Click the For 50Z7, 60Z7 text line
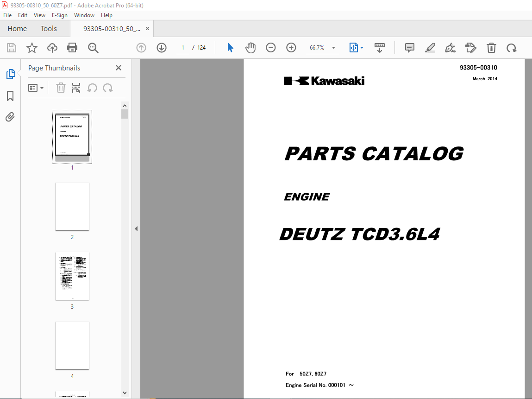532x399 pixels. (x=306, y=374)
